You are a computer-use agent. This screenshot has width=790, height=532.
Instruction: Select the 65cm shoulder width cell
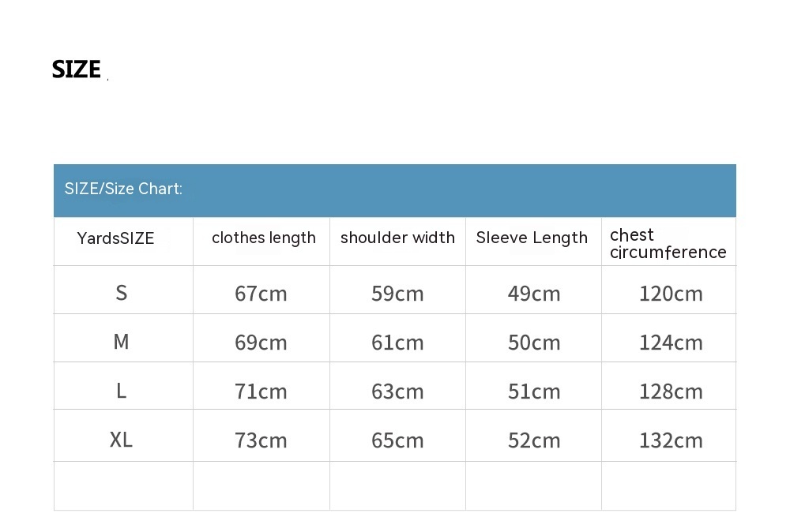[x=397, y=440]
